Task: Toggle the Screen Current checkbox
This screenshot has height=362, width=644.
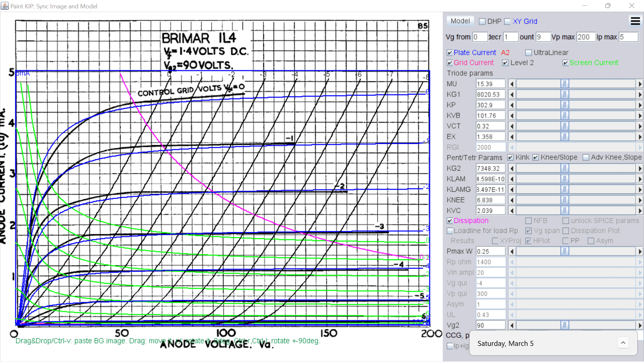Action: (565, 63)
